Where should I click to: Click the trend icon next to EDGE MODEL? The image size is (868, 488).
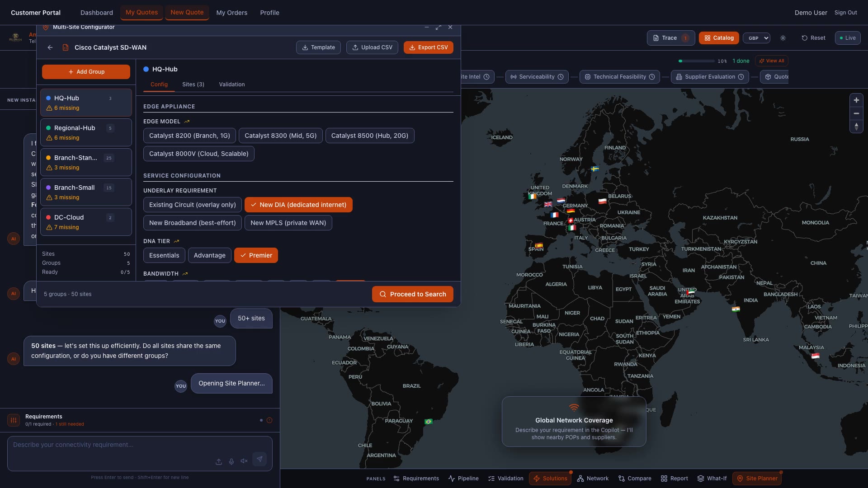[x=187, y=122]
